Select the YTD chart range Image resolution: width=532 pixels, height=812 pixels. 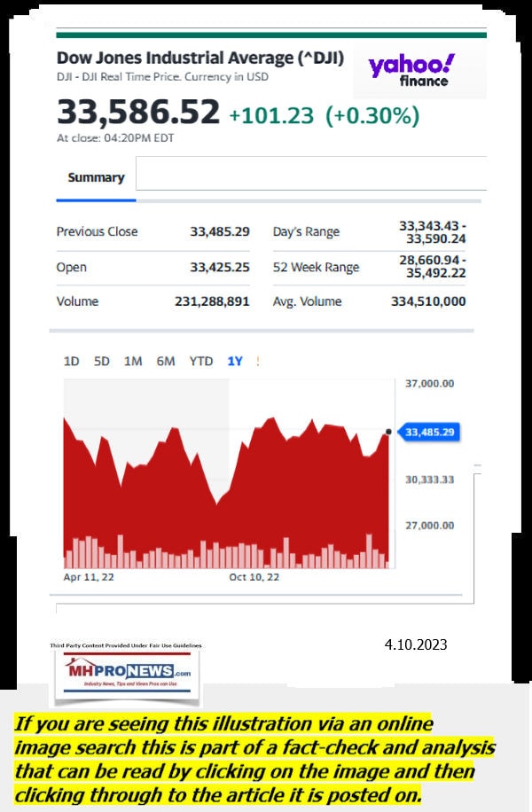(x=201, y=361)
